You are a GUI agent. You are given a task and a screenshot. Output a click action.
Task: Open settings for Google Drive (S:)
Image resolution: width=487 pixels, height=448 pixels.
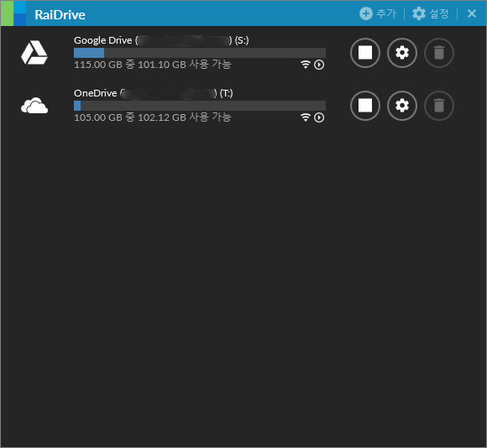pos(402,53)
